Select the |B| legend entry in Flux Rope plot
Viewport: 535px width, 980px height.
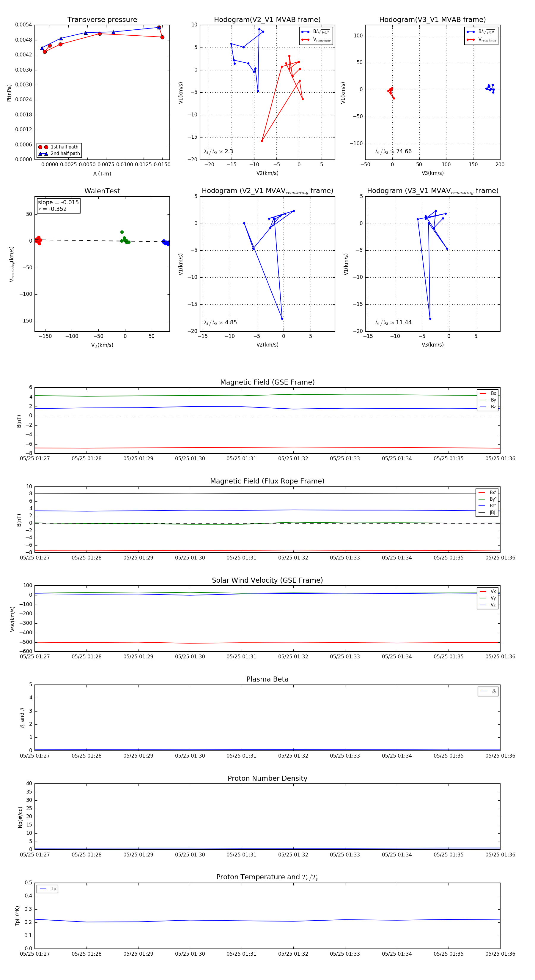pos(487,513)
